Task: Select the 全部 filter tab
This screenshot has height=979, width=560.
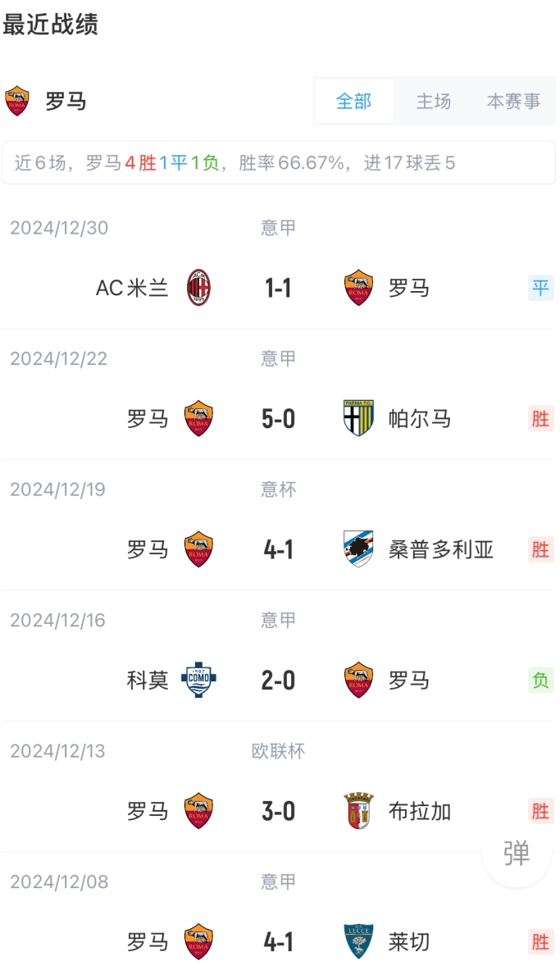Action: click(x=353, y=101)
